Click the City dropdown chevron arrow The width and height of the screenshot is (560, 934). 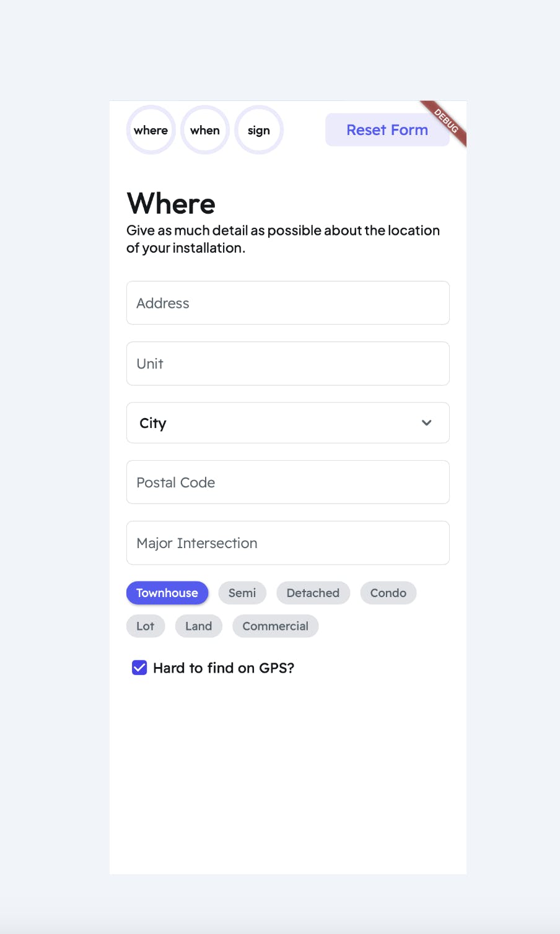click(x=426, y=423)
